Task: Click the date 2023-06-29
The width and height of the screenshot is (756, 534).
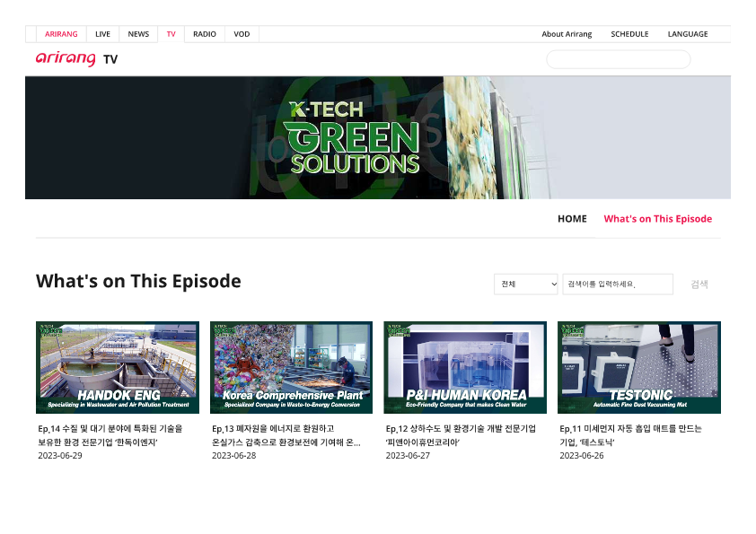Action: click(x=60, y=455)
